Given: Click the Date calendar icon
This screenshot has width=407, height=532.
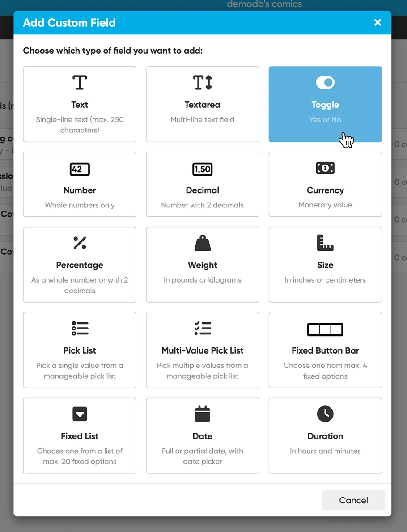Looking at the screenshot, I should point(203,414).
